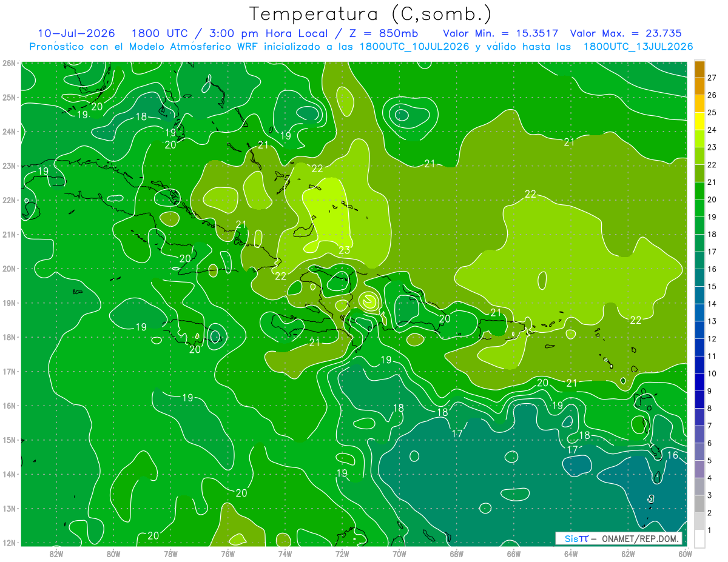Click the yellow colorbar segment between 24 and 25
This screenshot has height=562, width=728.
click(x=699, y=121)
